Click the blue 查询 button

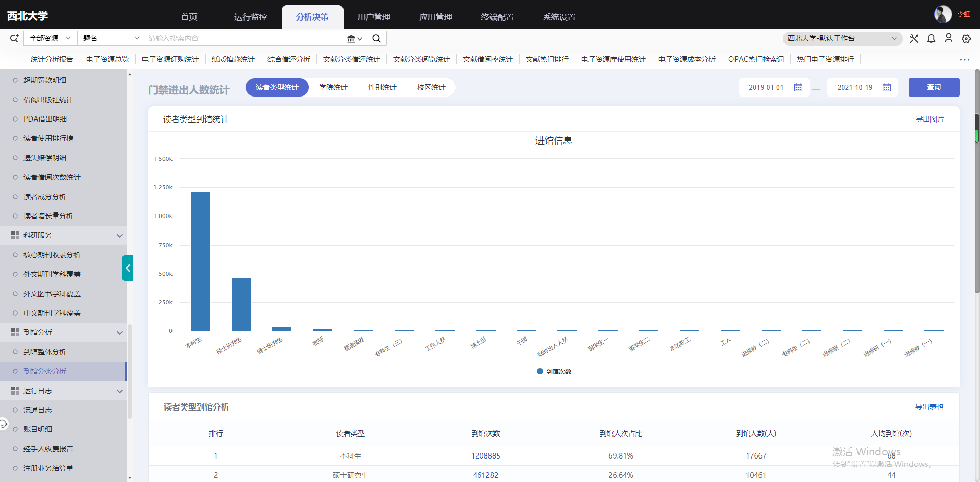point(934,87)
